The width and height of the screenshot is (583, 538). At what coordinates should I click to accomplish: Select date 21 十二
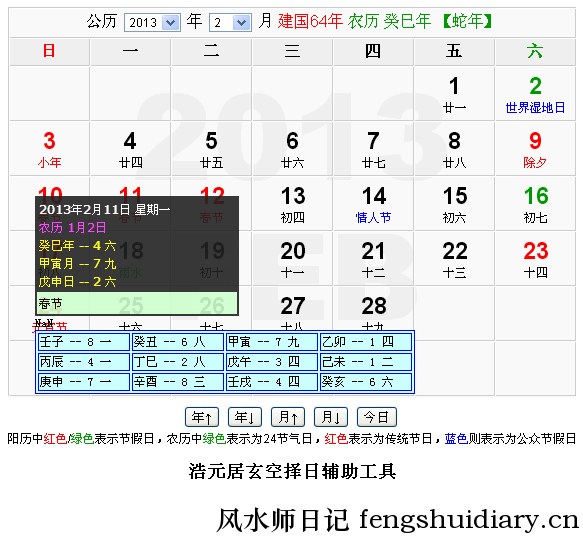click(373, 259)
